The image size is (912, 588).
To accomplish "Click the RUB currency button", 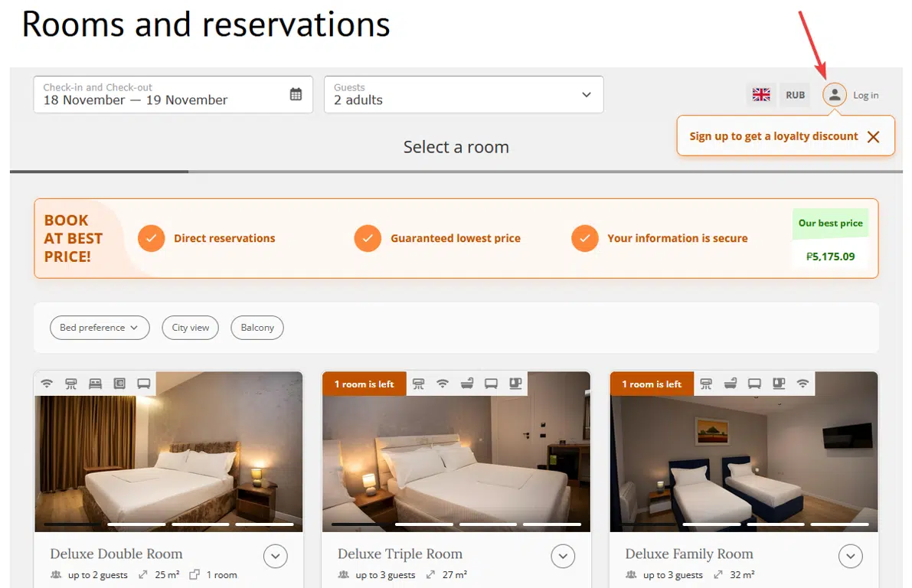I will click(x=796, y=95).
